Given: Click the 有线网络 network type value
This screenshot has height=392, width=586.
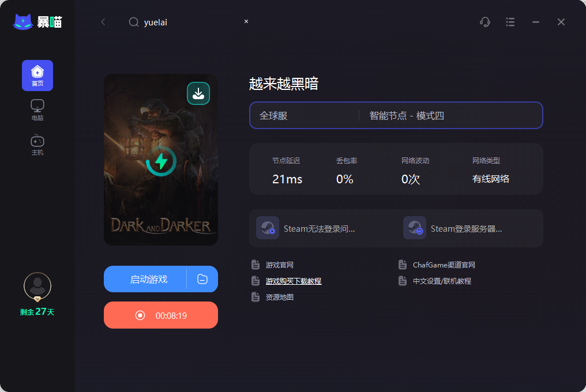Looking at the screenshot, I should click(491, 179).
